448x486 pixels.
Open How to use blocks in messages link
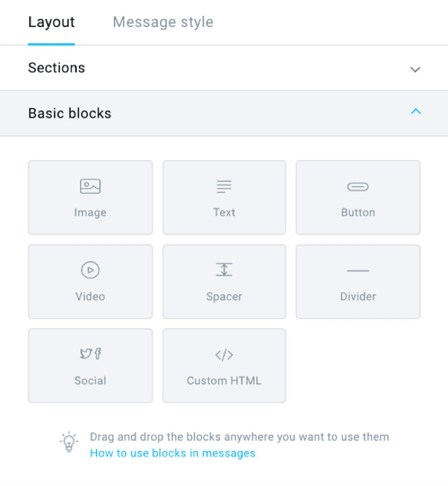(x=173, y=453)
